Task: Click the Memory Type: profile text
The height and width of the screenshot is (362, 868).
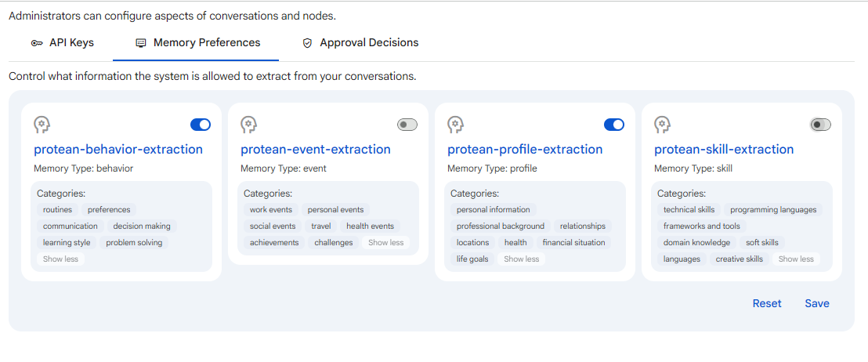Action: coord(492,168)
